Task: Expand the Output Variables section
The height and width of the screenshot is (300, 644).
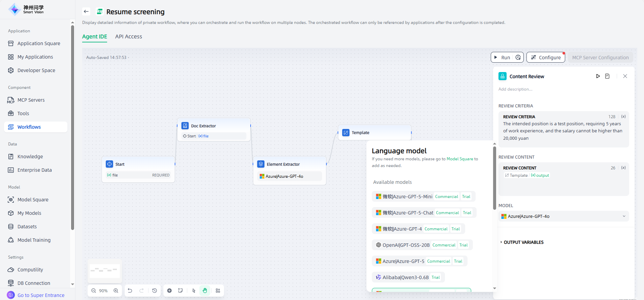Action: (x=523, y=242)
